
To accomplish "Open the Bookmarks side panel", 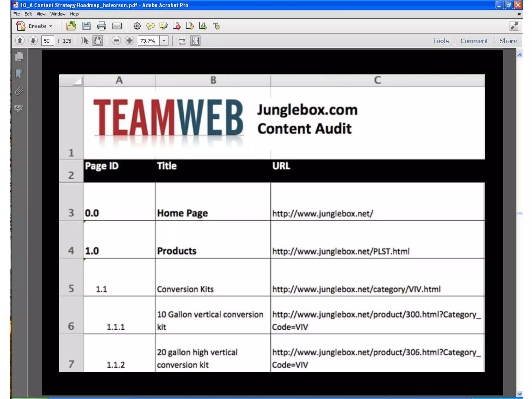I will pos(19,74).
